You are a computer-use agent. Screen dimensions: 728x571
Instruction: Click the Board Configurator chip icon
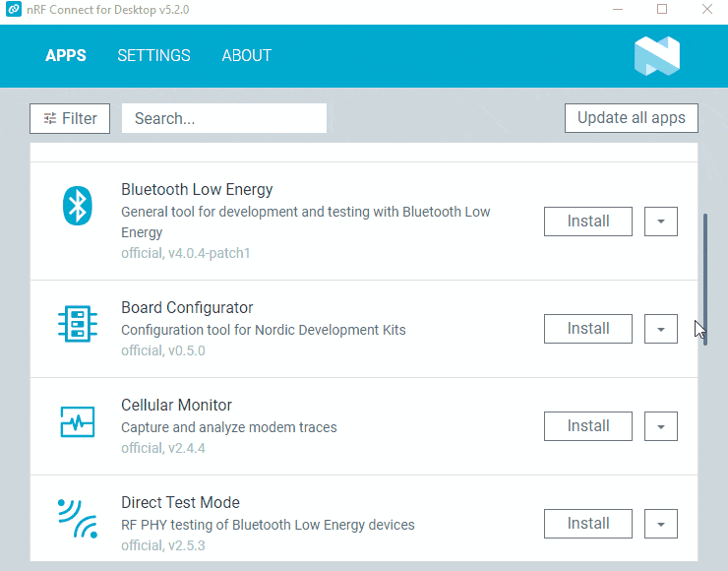point(78,324)
